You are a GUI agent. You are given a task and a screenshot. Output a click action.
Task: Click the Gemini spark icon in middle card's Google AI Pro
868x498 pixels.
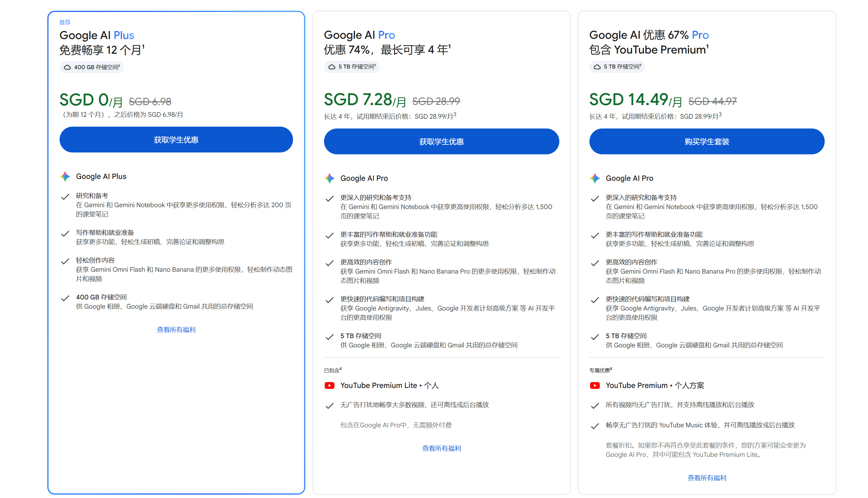(x=330, y=178)
